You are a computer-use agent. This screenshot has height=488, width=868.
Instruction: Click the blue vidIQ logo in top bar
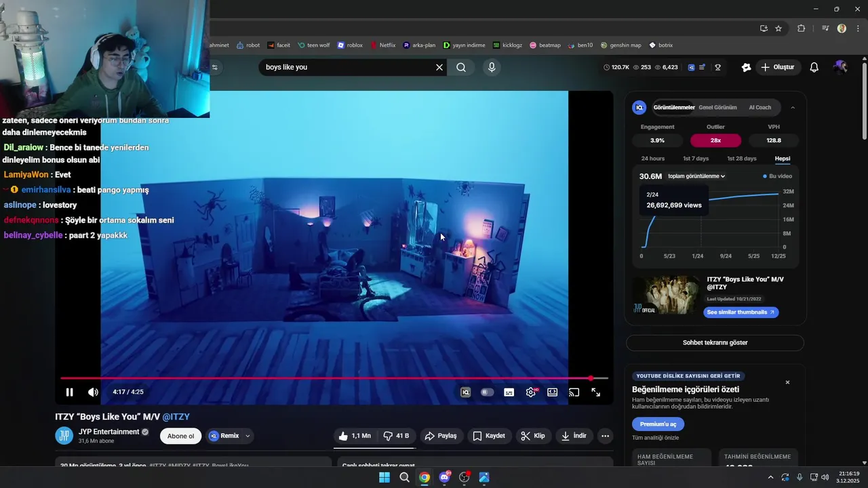click(x=691, y=67)
